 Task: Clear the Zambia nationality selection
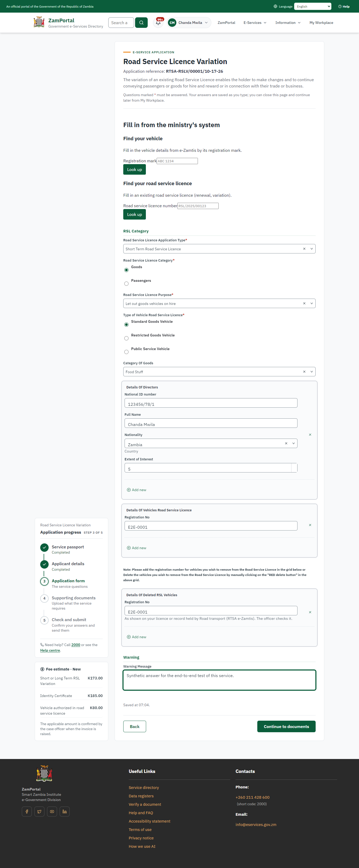click(x=286, y=443)
